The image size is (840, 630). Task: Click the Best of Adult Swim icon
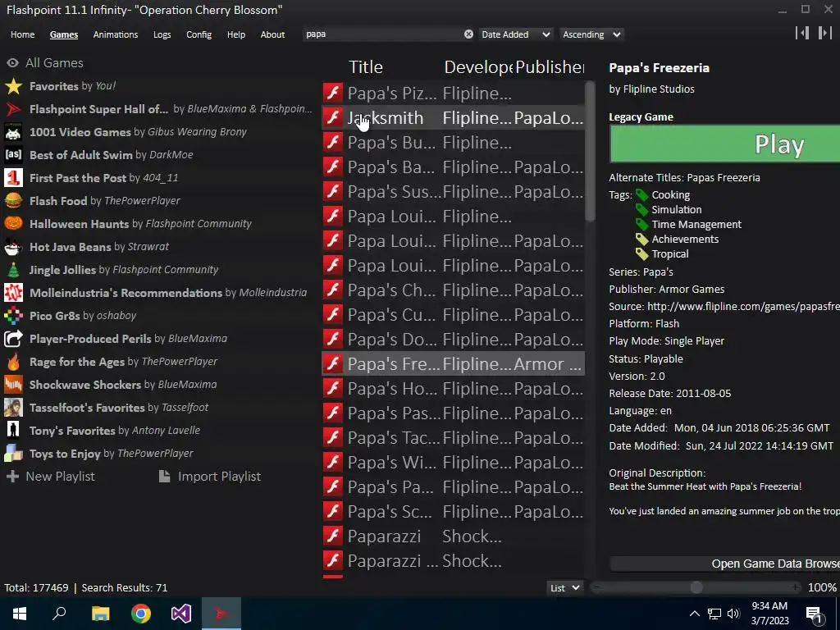(x=13, y=155)
